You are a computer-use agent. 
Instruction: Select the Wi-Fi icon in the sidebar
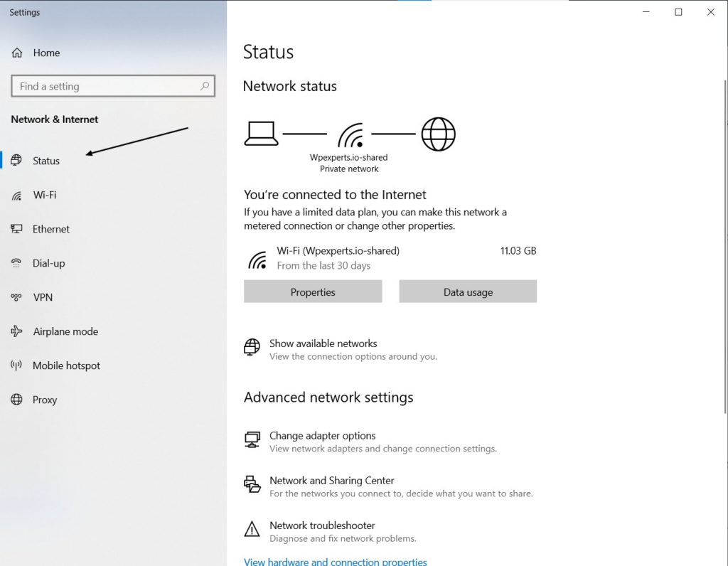[16, 195]
